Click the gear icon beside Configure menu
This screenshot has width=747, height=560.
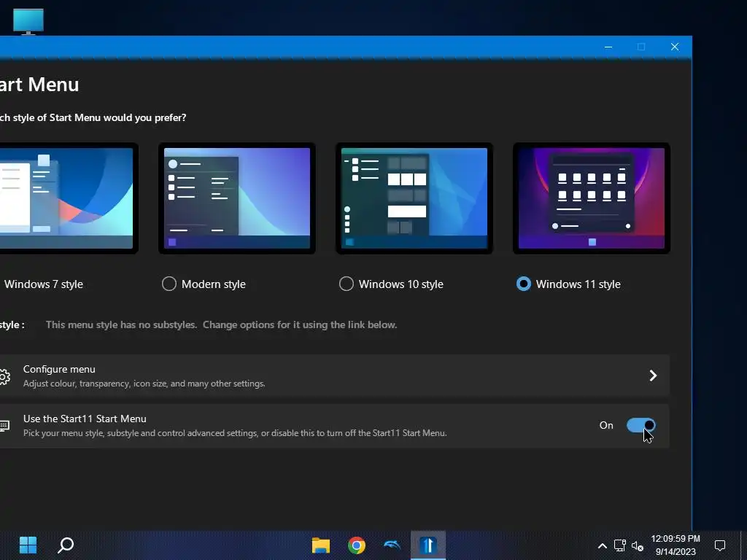(x=4, y=377)
